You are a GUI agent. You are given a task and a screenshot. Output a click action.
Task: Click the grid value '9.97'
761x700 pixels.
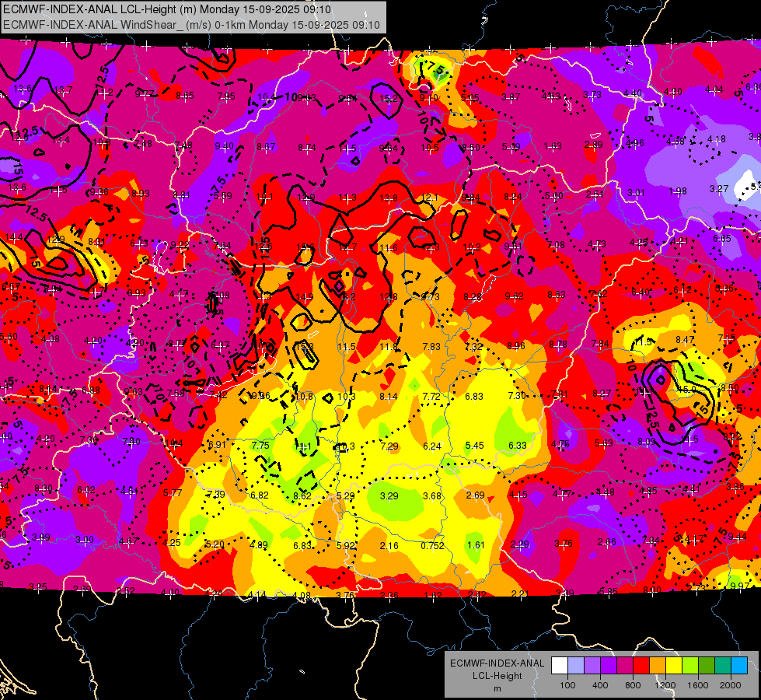(x=740, y=586)
